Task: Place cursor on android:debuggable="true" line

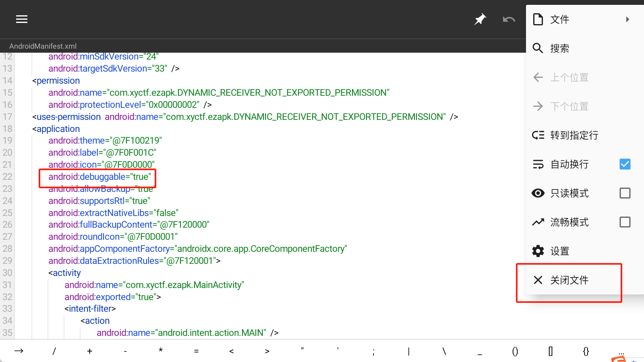Action: 99,177
